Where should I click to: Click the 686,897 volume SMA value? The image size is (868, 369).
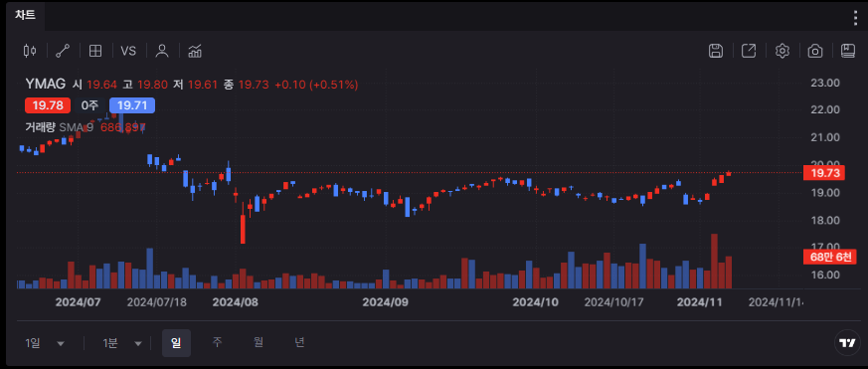click(123, 127)
